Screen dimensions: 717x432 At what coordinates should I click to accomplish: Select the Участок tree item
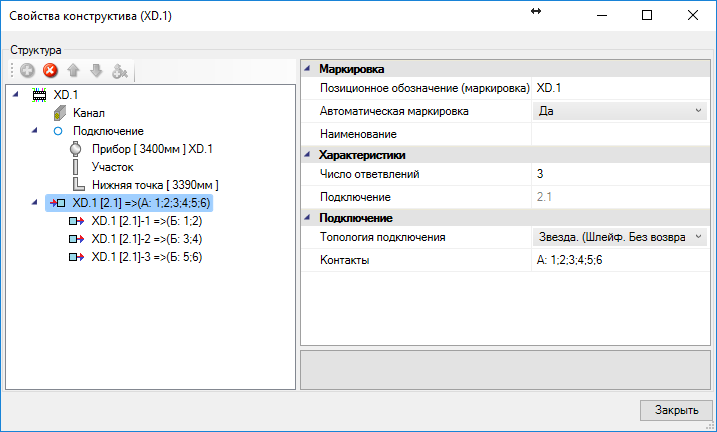point(112,167)
